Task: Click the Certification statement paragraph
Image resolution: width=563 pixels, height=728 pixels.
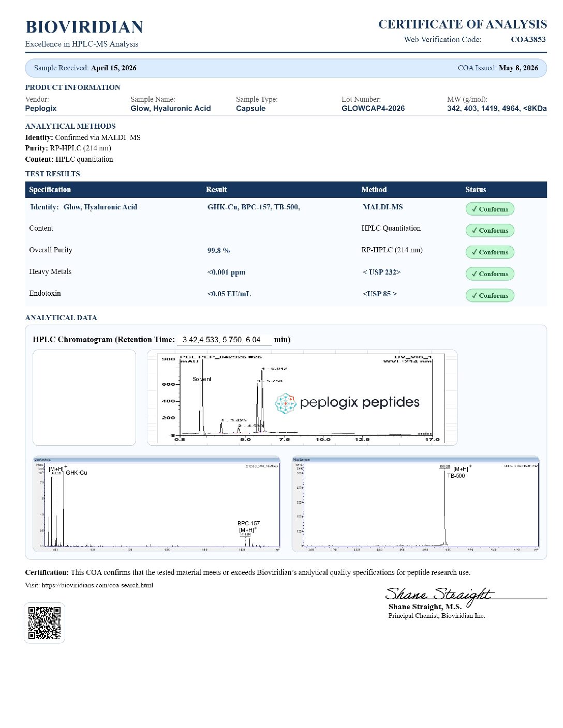Action: point(248,572)
